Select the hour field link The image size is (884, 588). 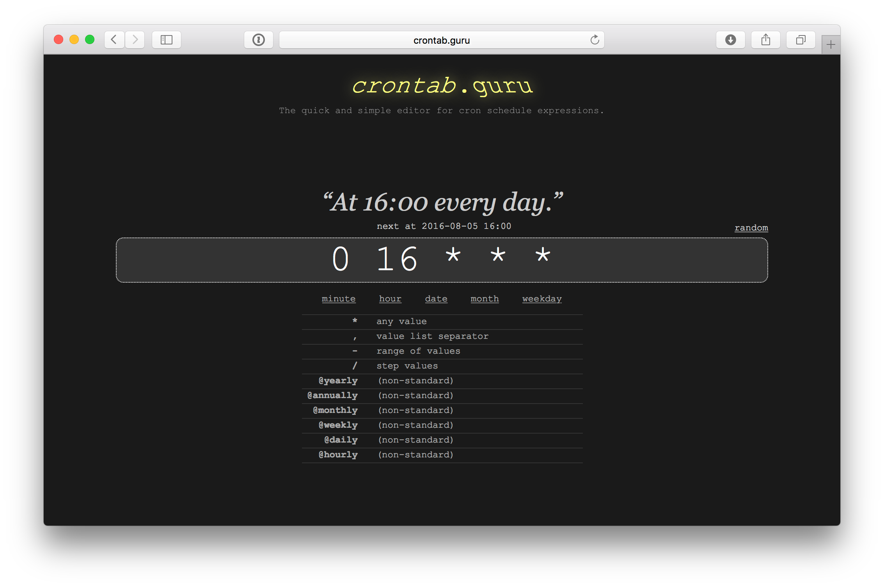point(390,299)
